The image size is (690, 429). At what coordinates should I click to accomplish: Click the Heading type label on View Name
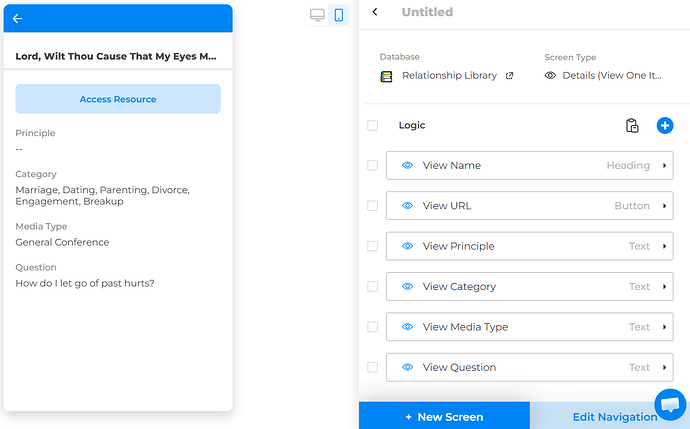tap(628, 165)
